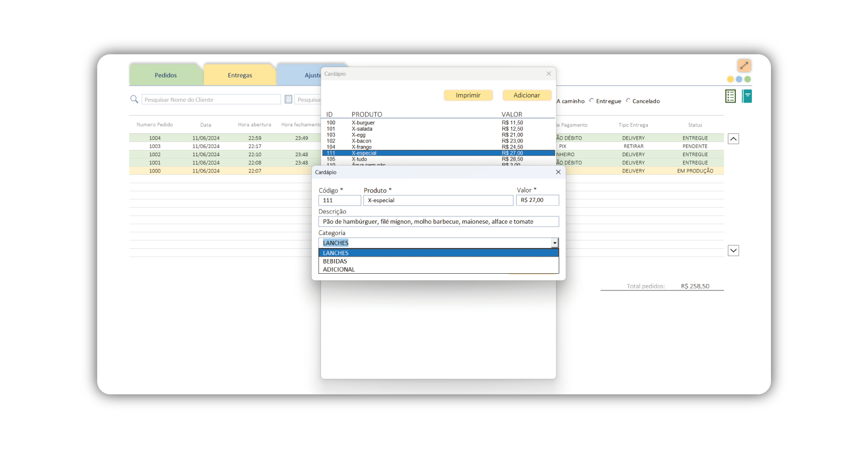Select X-salada row in product list
The width and height of the screenshot is (868, 452).
point(439,129)
